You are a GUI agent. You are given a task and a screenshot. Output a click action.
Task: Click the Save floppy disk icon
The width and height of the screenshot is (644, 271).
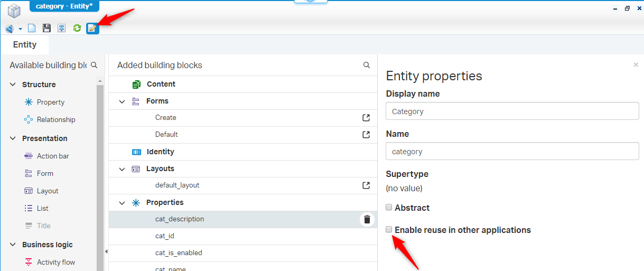coord(46,28)
